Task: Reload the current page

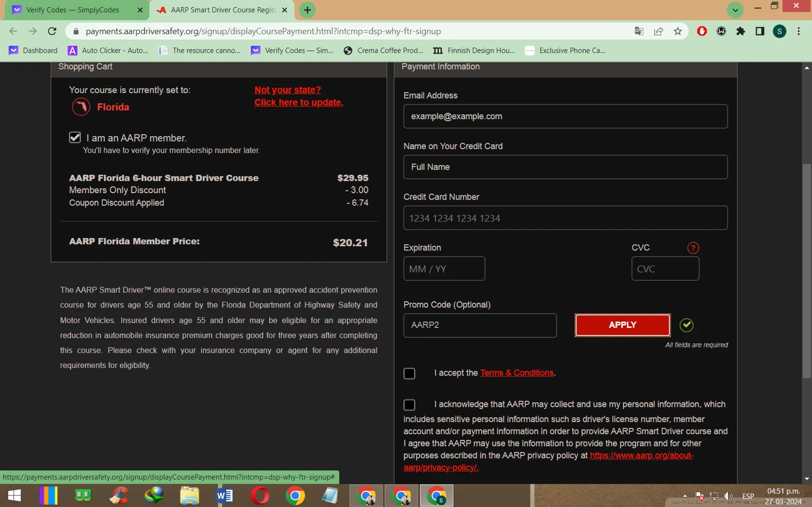Action: point(52,31)
